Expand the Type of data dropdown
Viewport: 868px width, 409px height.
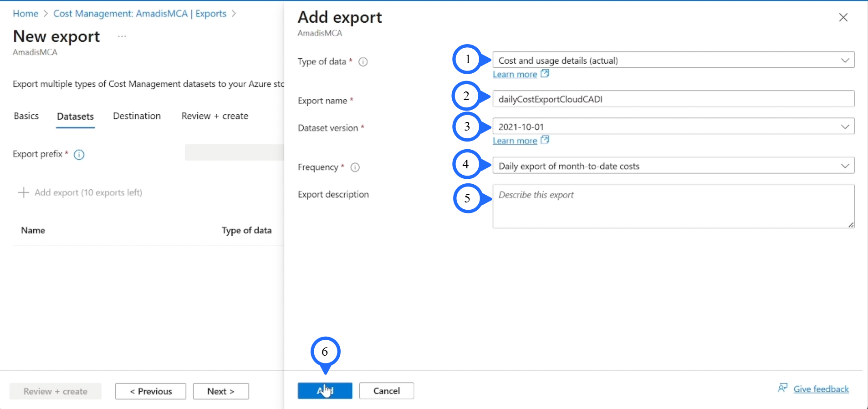(673, 60)
